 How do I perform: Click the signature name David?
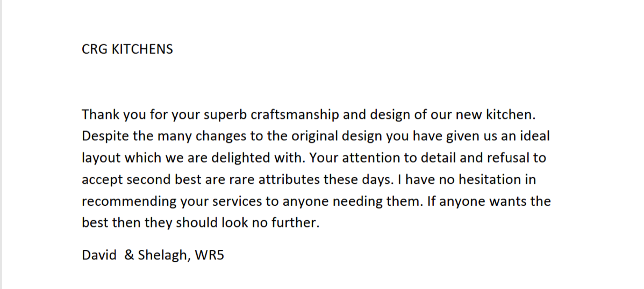tap(99, 255)
